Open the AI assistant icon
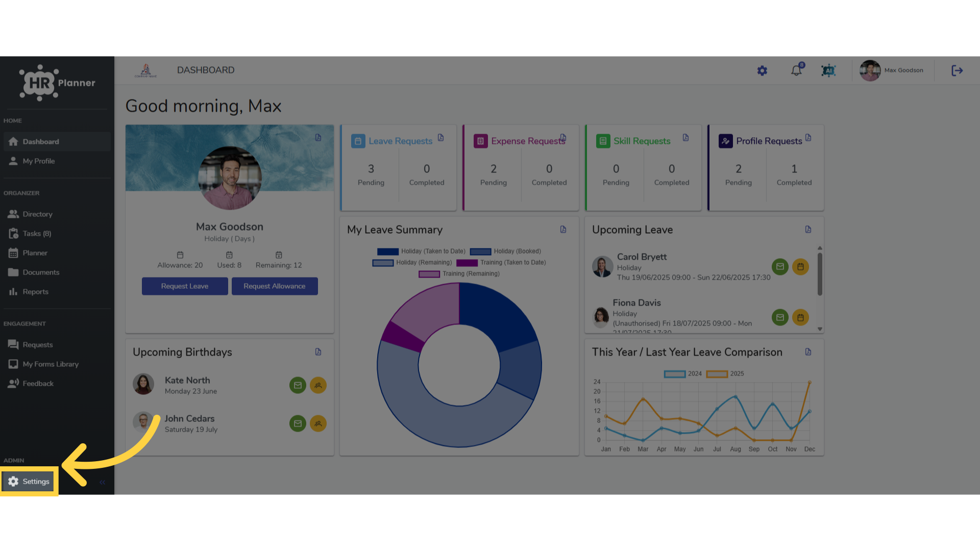Image resolution: width=980 pixels, height=551 pixels. point(828,70)
